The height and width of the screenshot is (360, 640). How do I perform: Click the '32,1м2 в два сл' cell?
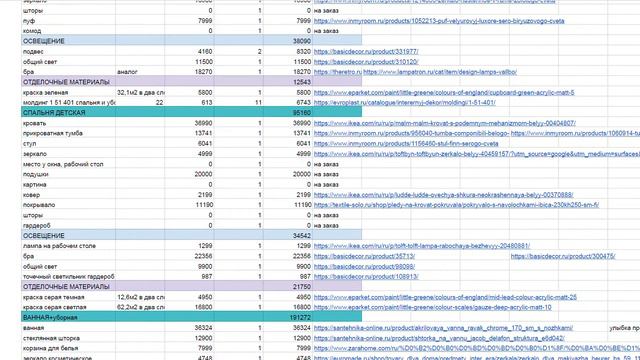(x=140, y=93)
